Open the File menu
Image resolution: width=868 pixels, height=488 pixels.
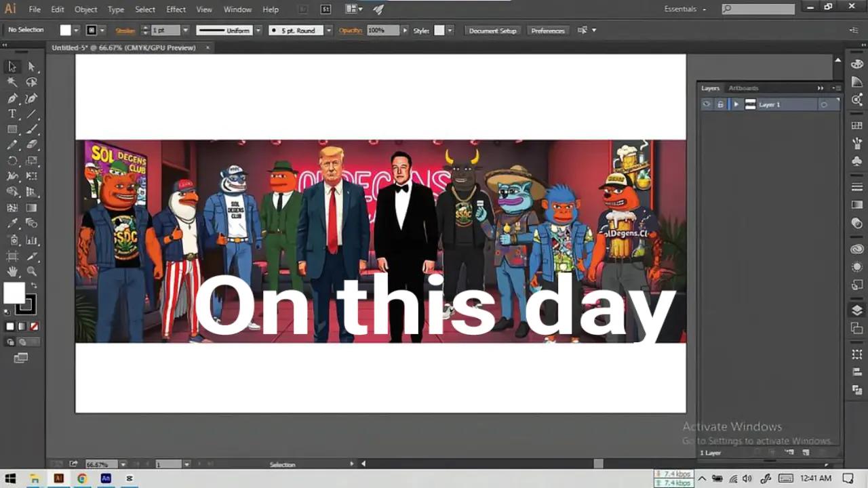click(x=35, y=9)
